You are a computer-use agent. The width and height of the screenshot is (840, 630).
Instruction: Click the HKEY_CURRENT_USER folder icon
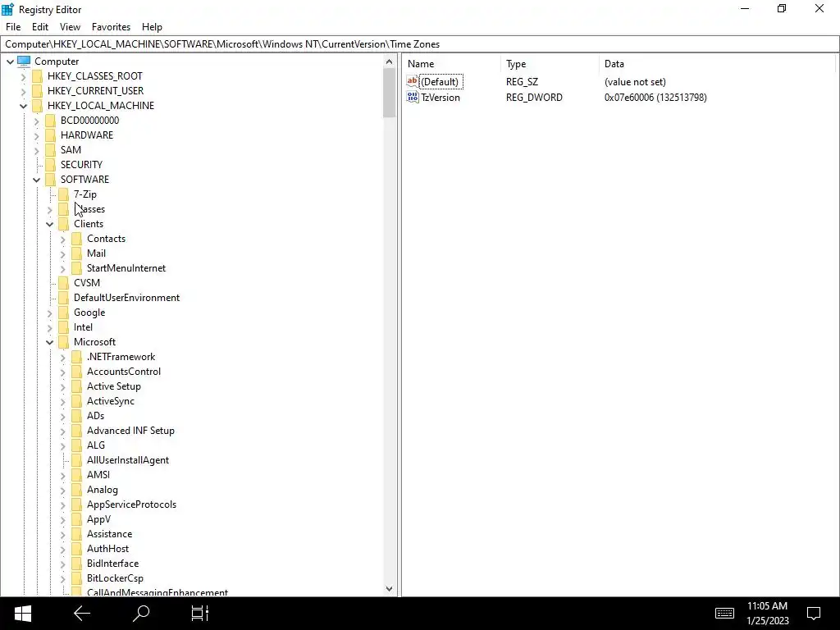pyautogui.click(x=38, y=91)
